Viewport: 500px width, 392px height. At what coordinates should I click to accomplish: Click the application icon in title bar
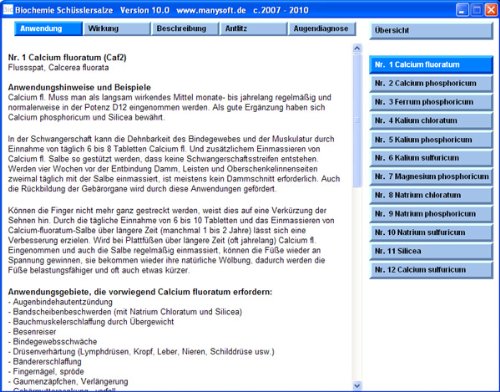tap(7, 10)
